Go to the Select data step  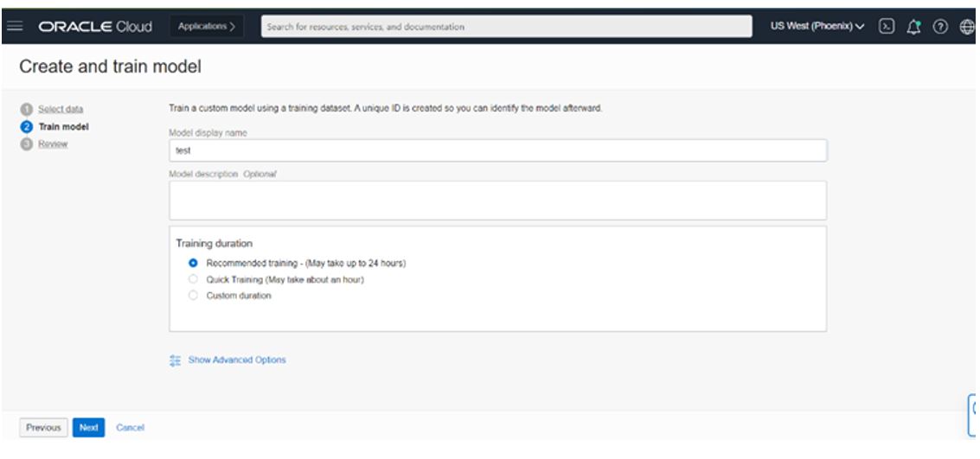tap(61, 109)
